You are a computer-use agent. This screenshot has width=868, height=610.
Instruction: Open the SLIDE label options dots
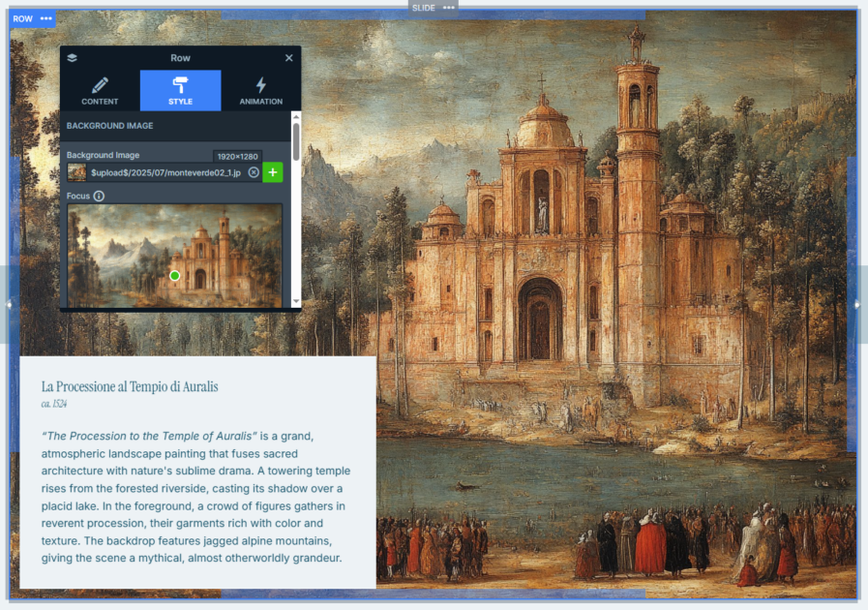pos(449,8)
